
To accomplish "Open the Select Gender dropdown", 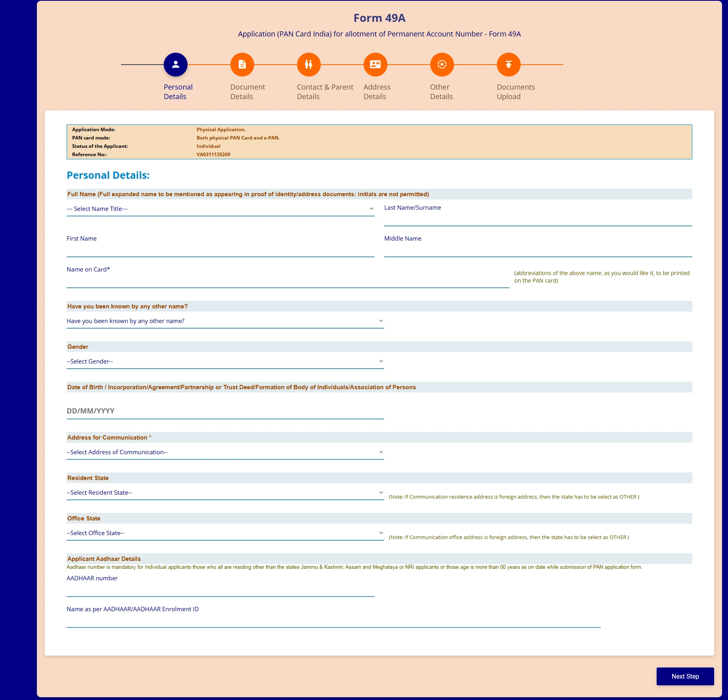I will 225,361.
